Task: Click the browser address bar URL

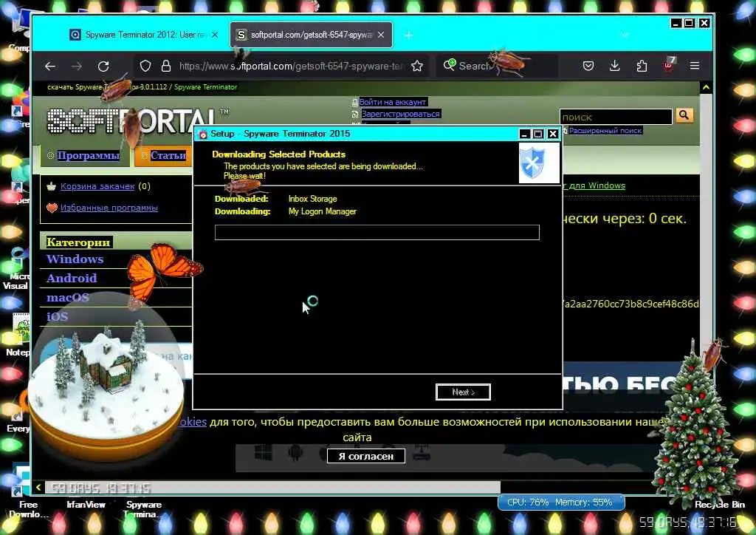Action: coord(291,66)
